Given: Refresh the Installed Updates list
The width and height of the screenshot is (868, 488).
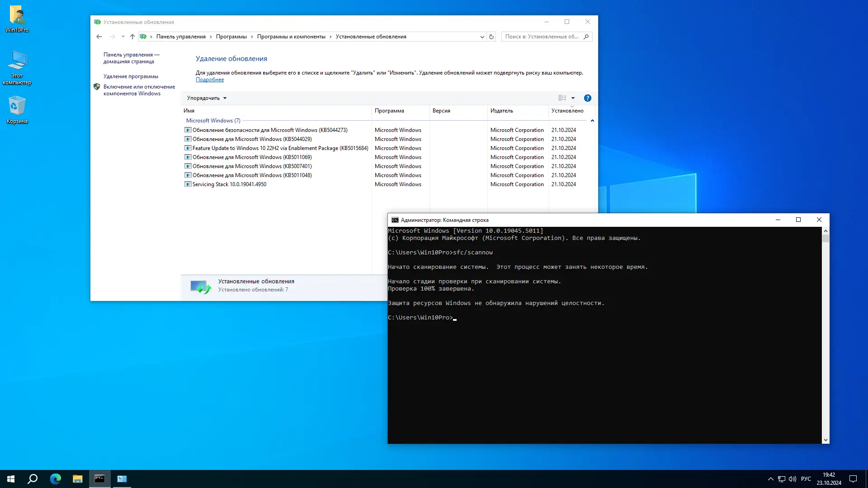Looking at the screenshot, I should [x=491, y=37].
